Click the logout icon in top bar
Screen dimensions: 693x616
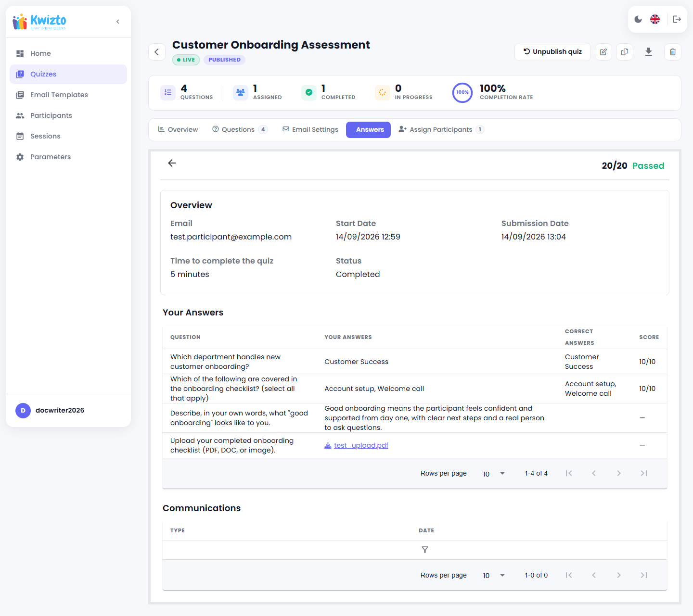(x=677, y=19)
